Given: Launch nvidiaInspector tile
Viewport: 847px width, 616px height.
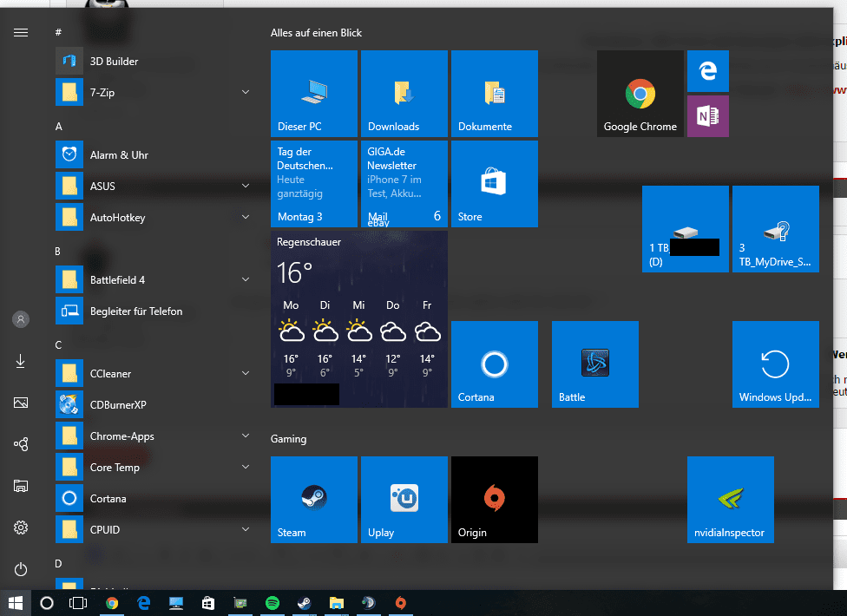Looking at the screenshot, I should point(730,500).
